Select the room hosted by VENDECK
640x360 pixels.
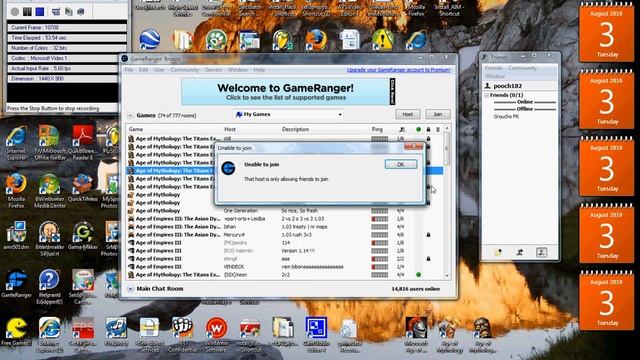284,267
